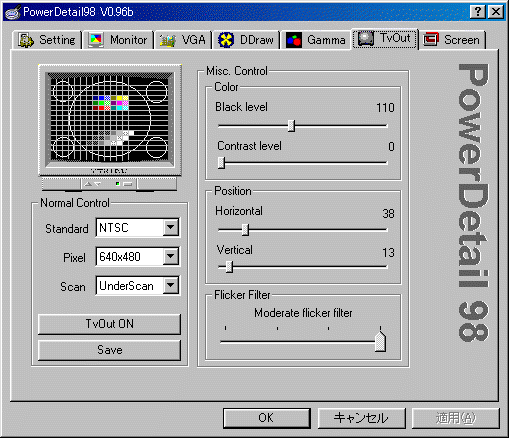Click the UnderScan value in Scan field

[x=126, y=286]
